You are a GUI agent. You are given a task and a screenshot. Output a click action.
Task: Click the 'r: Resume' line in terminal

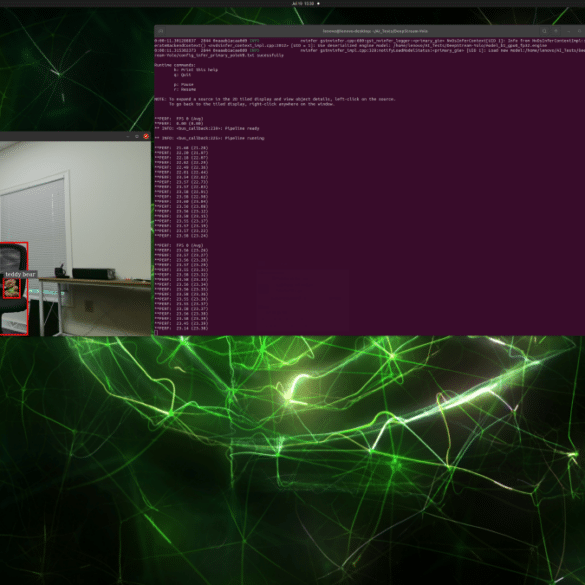pyautogui.click(x=185, y=90)
